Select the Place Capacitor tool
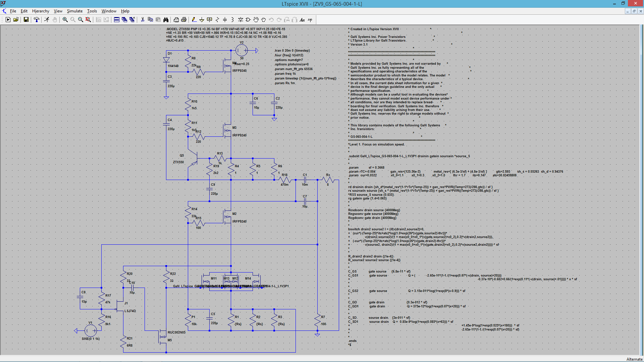The height and width of the screenshot is (362, 644). pyautogui.click(x=225, y=20)
